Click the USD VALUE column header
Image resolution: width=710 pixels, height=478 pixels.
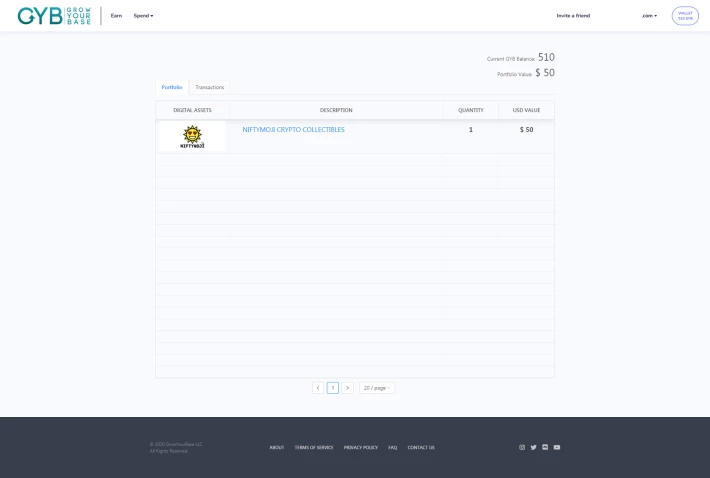point(527,110)
